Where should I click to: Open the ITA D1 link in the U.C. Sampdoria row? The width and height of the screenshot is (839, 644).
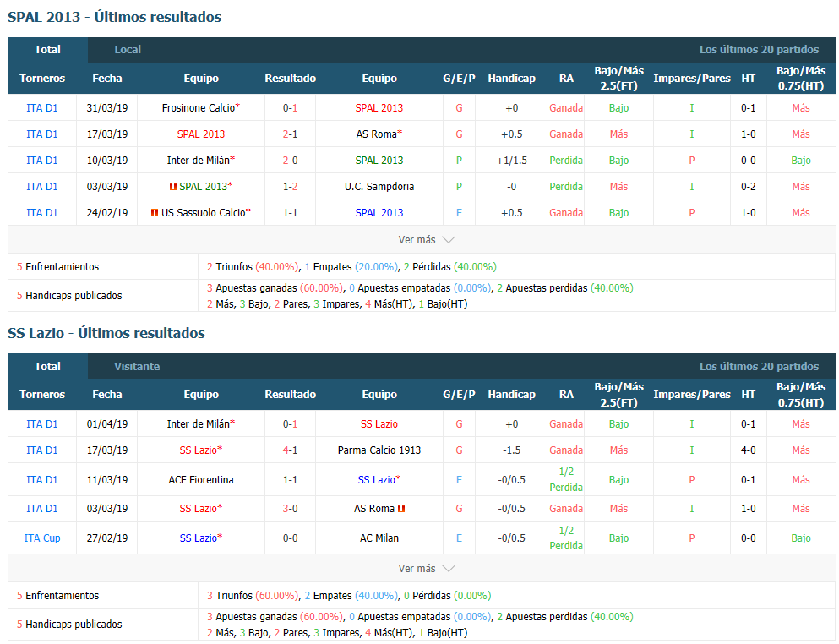pyautogui.click(x=42, y=186)
